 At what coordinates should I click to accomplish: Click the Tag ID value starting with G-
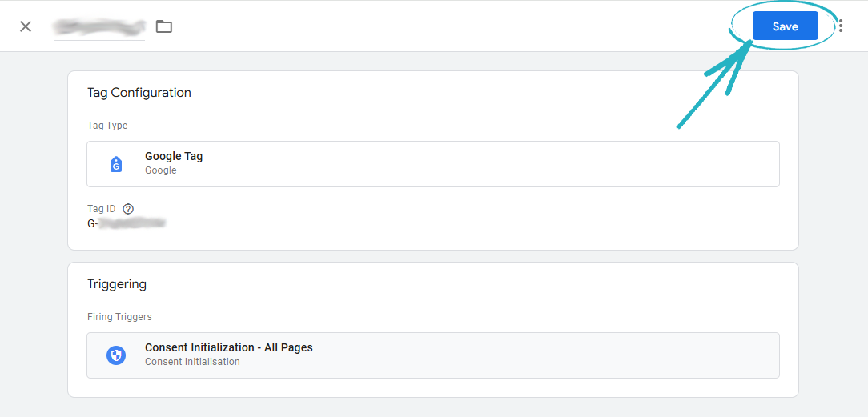pyautogui.click(x=126, y=223)
